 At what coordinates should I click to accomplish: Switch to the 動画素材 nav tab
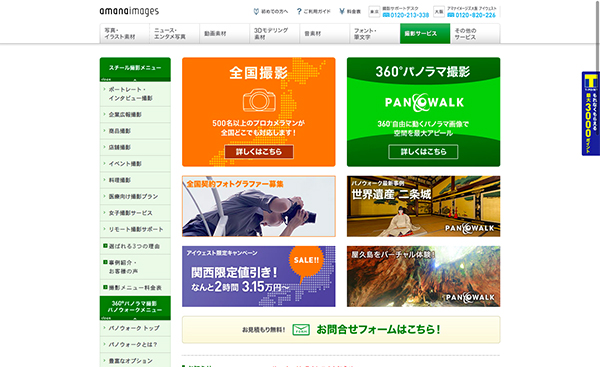click(225, 34)
